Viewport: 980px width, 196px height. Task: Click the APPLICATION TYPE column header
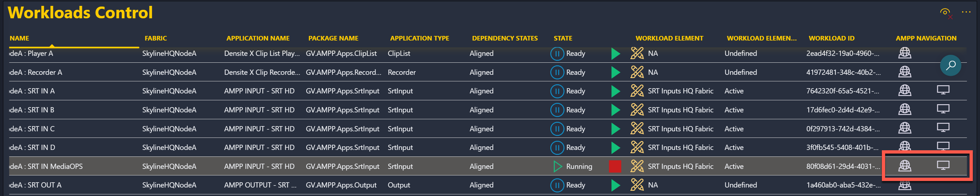click(419, 38)
